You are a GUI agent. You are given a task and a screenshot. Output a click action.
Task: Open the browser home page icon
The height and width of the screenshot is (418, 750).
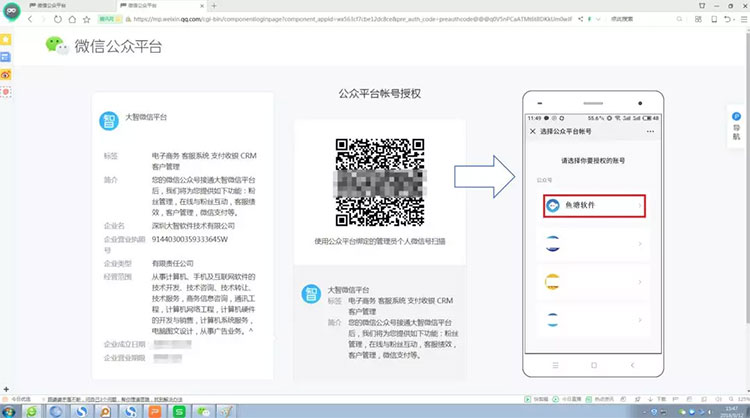point(72,19)
